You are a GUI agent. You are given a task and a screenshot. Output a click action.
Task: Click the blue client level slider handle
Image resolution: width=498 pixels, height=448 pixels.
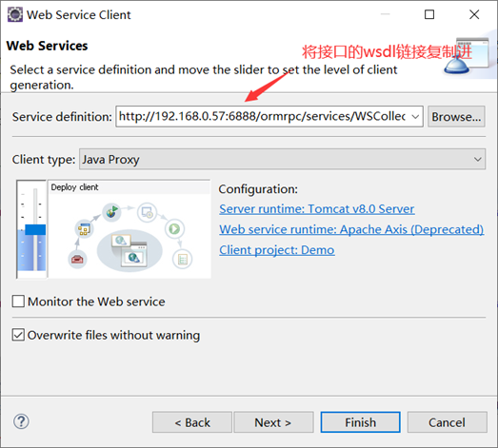click(x=35, y=229)
